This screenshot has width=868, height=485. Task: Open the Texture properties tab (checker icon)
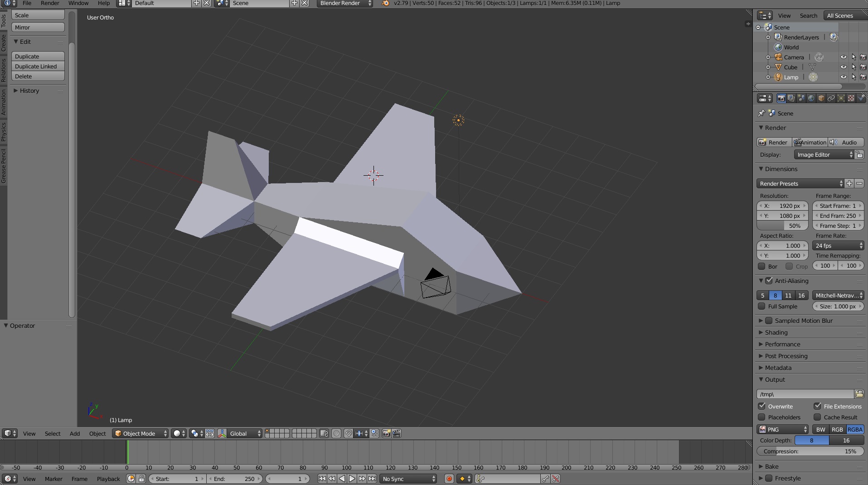(851, 98)
